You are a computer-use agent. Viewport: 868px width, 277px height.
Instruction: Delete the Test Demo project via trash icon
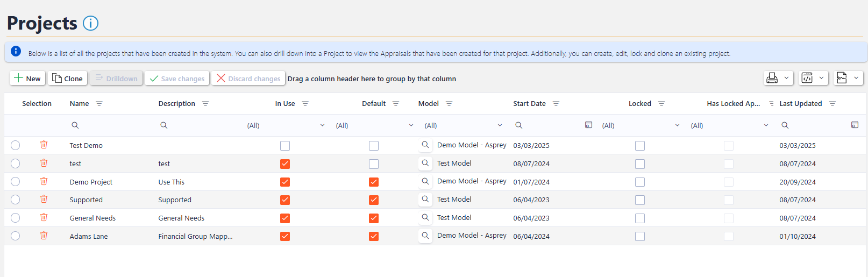click(44, 145)
